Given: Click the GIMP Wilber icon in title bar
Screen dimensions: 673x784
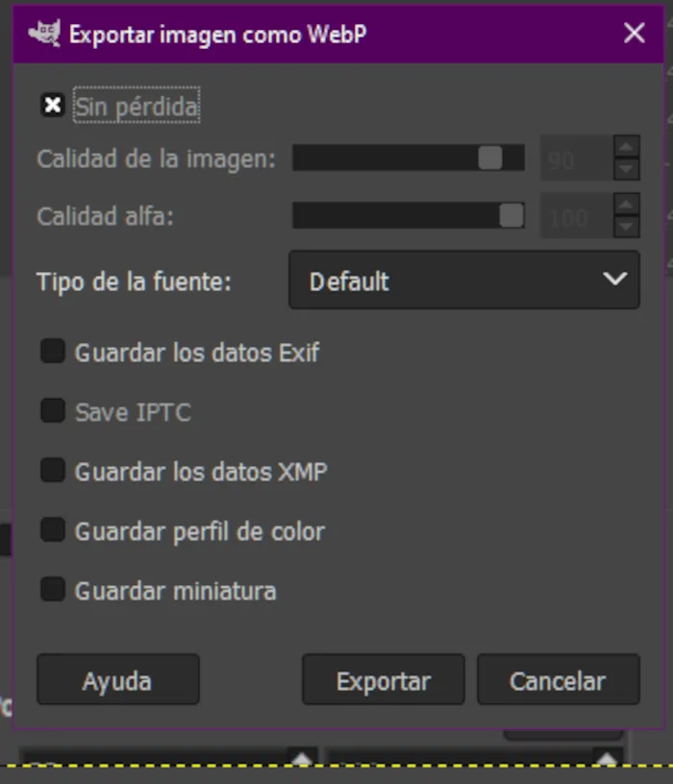Looking at the screenshot, I should (x=44, y=34).
